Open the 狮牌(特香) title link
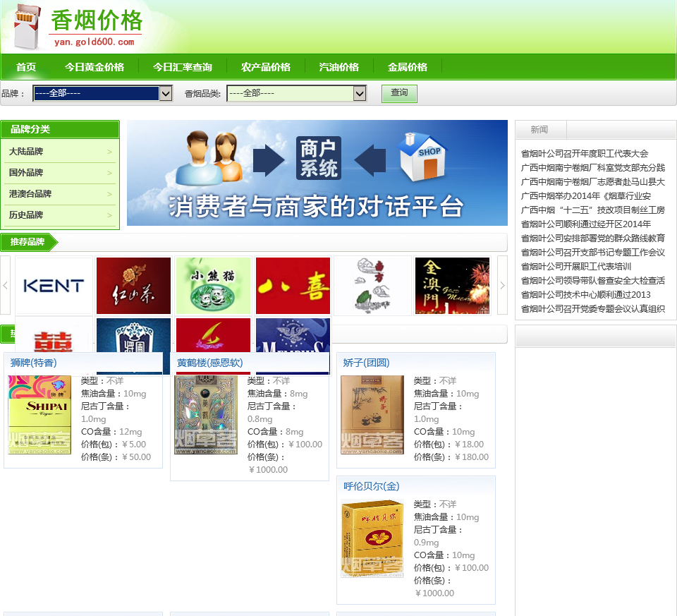 point(34,363)
